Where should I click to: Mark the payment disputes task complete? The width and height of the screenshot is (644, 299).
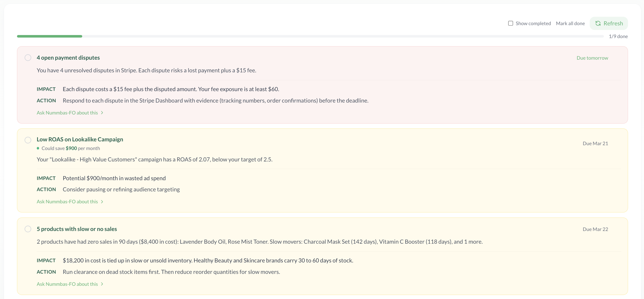[28, 58]
